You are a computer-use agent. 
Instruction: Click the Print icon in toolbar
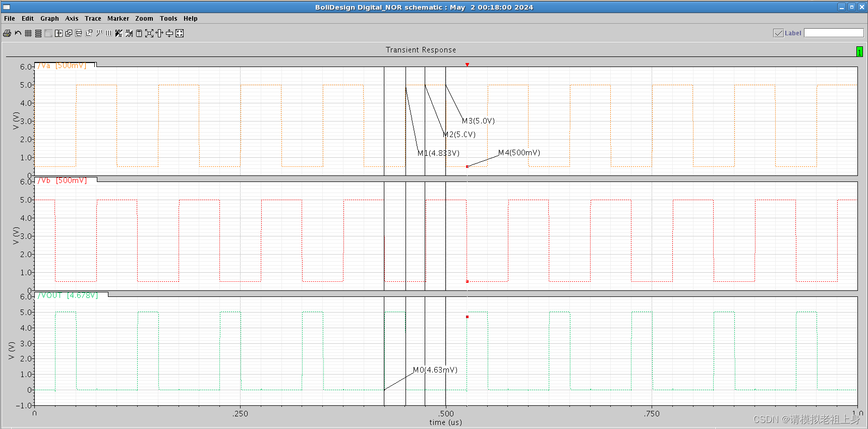(7, 33)
